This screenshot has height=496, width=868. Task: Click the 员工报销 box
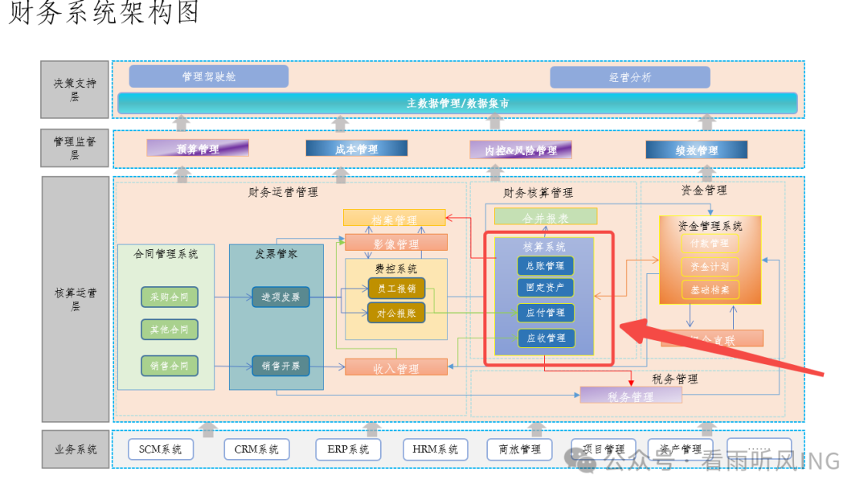[x=395, y=288]
